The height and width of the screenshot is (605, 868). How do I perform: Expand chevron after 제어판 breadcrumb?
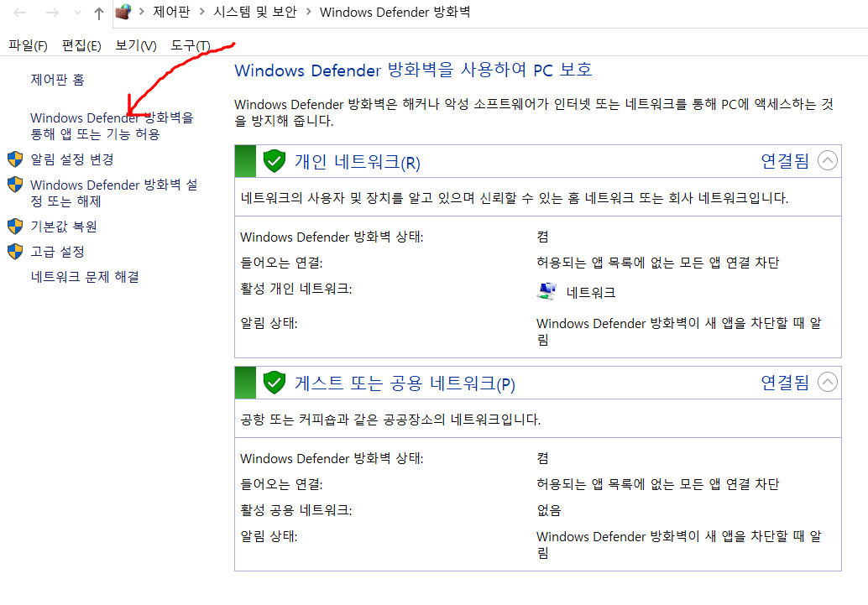(x=202, y=12)
